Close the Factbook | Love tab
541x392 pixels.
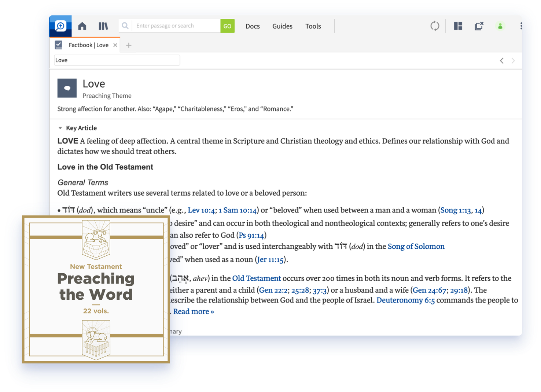coord(115,45)
